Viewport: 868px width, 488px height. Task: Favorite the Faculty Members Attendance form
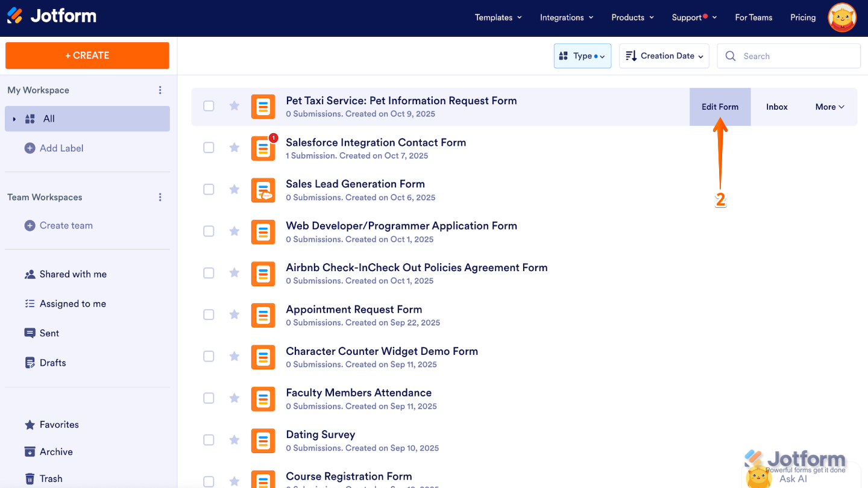coord(234,398)
